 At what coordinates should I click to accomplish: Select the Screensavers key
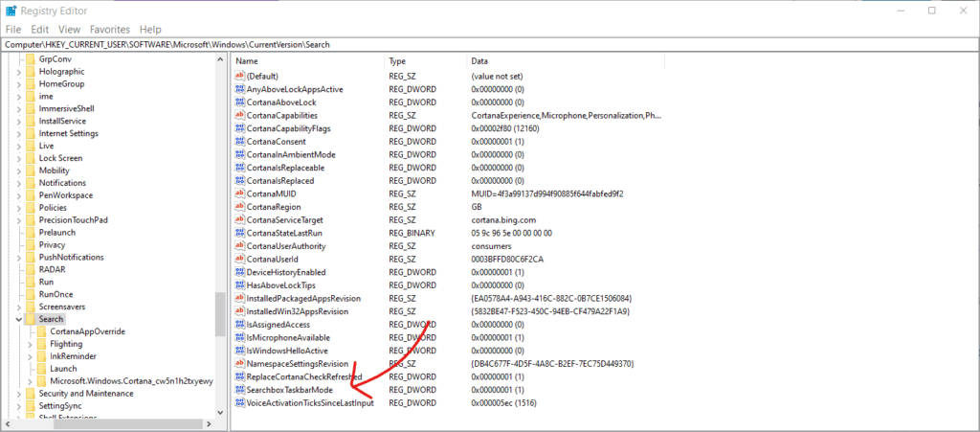tap(62, 307)
